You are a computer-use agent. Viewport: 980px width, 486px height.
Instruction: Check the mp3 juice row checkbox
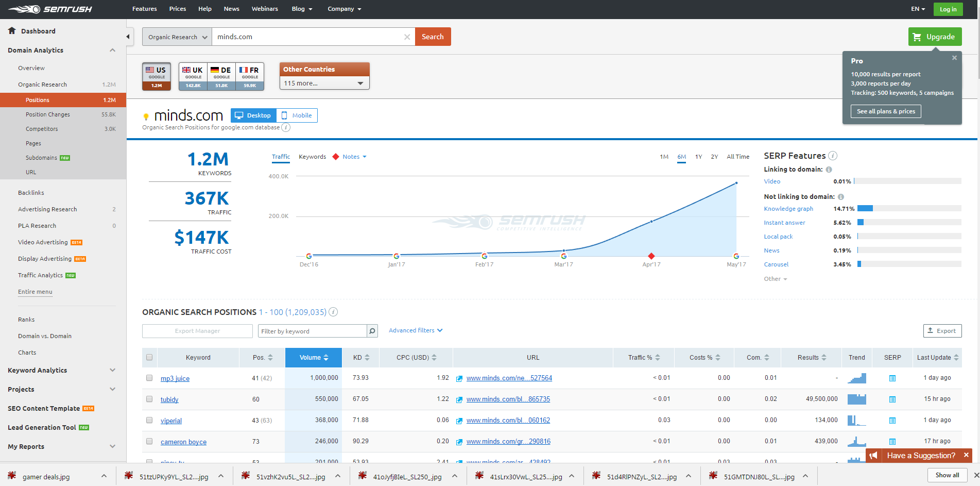[149, 378]
